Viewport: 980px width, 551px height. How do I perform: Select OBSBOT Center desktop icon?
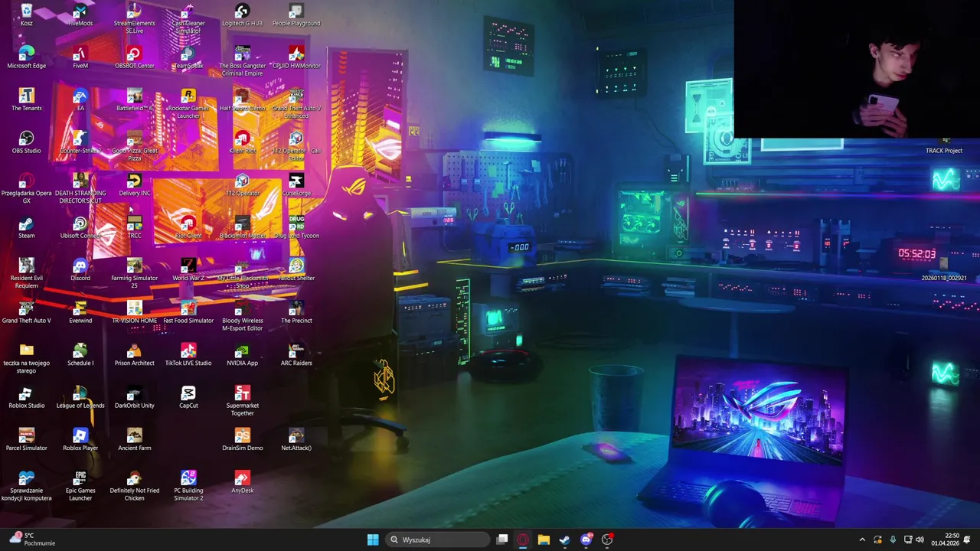135,57
